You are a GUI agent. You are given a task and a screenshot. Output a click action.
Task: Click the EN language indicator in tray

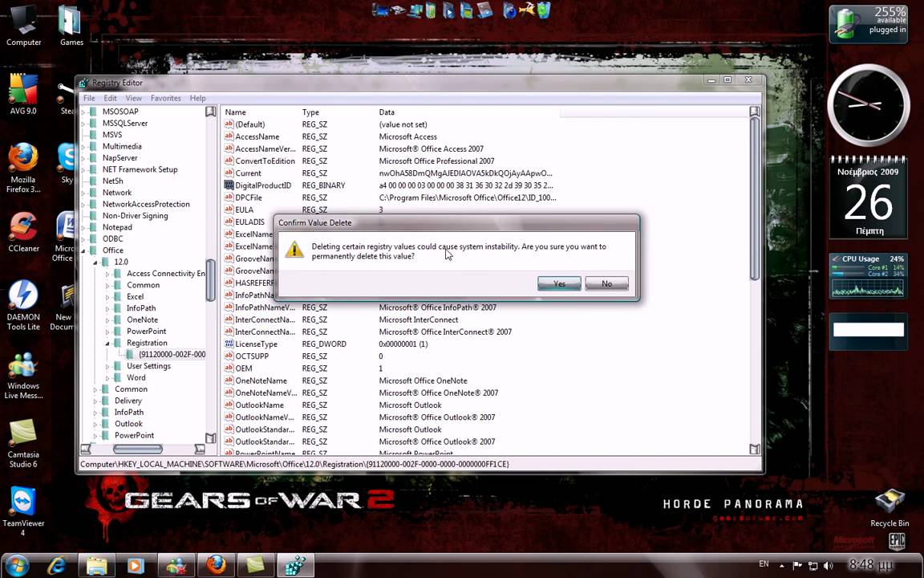pos(764,564)
